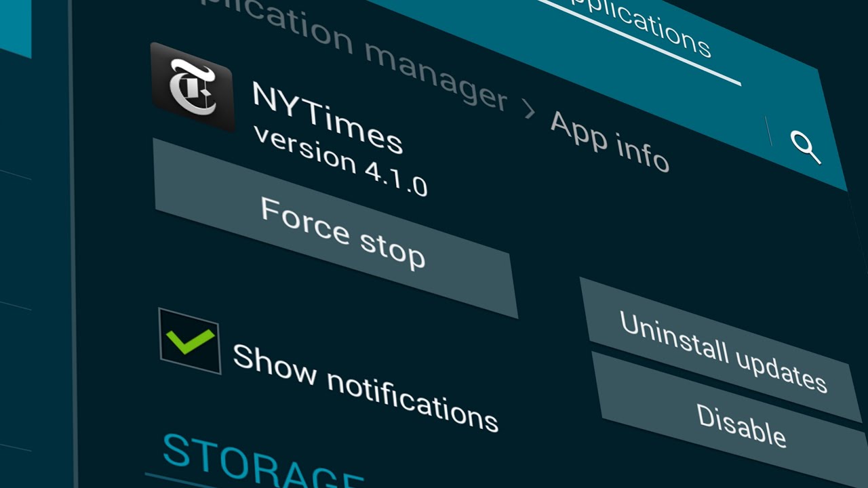Click the breadcrumb chevron before App info
The image size is (868, 488).
(x=529, y=109)
